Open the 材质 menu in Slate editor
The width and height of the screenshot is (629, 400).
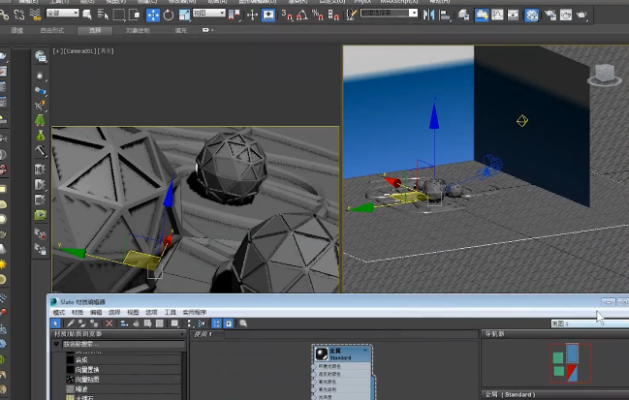(77, 313)
